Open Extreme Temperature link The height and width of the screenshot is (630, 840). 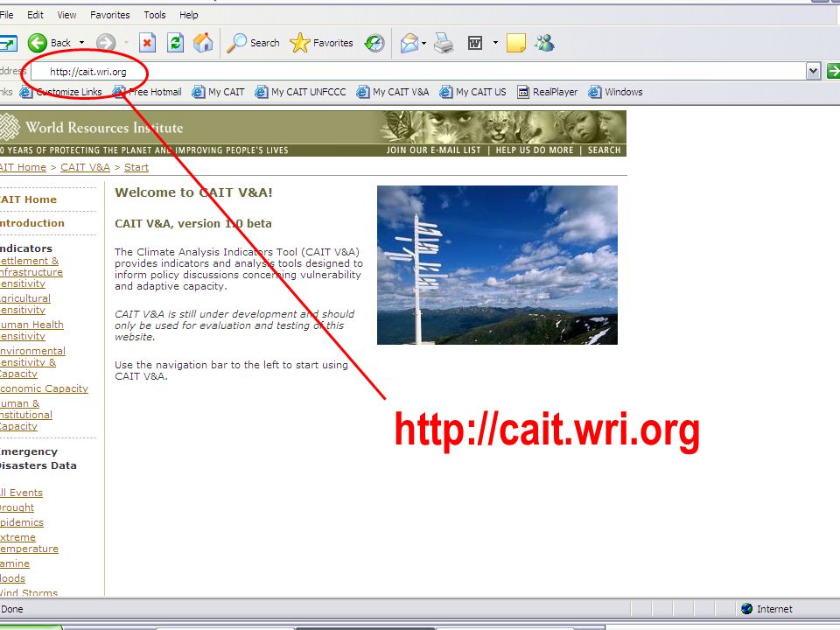point(29,542)
